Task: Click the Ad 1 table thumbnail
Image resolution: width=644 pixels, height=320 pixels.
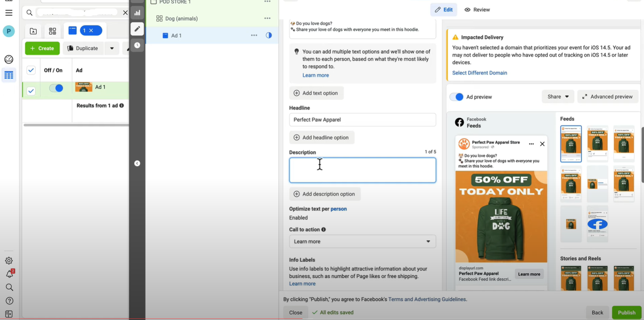Action: [84, 87]
